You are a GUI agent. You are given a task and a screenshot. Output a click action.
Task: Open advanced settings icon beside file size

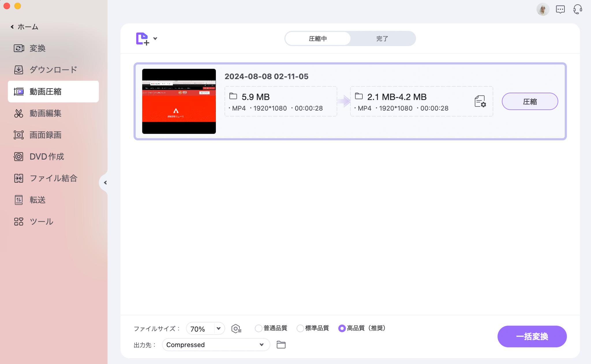coord(236,328)
